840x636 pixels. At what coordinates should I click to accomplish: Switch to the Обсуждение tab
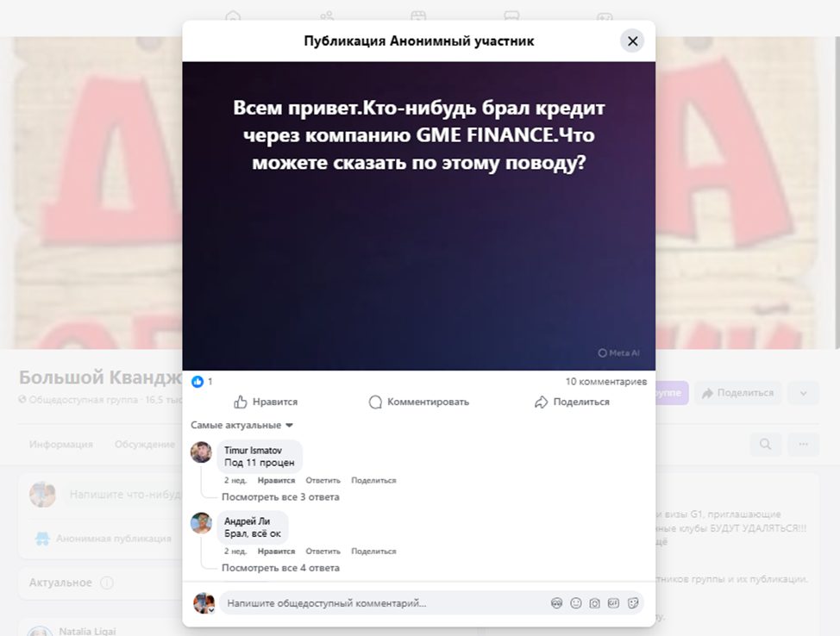click(144, 444)
